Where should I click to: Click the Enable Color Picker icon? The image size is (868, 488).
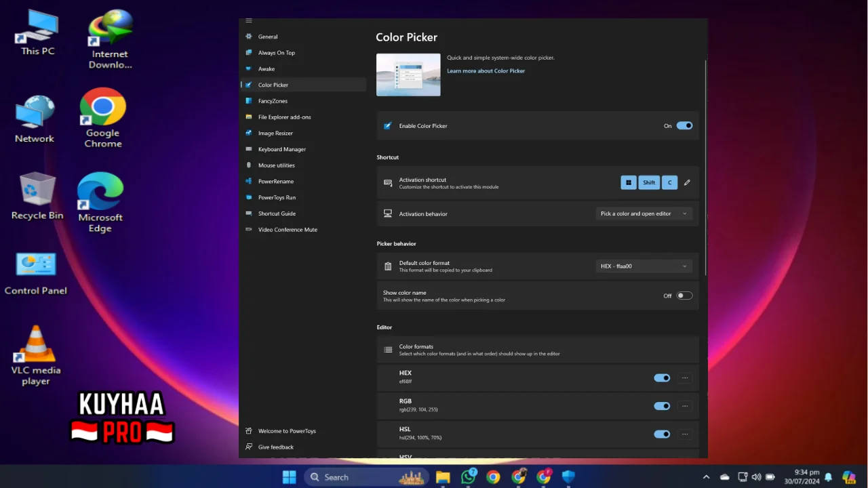388,125
